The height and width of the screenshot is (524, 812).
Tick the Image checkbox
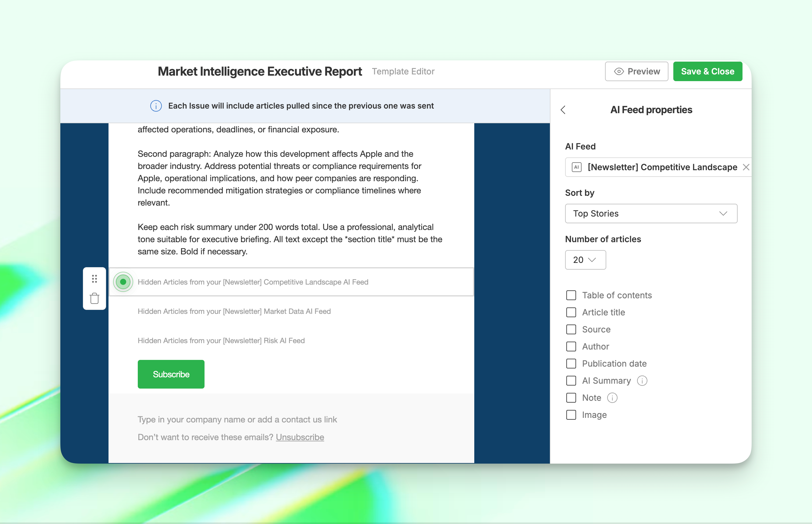571,415
